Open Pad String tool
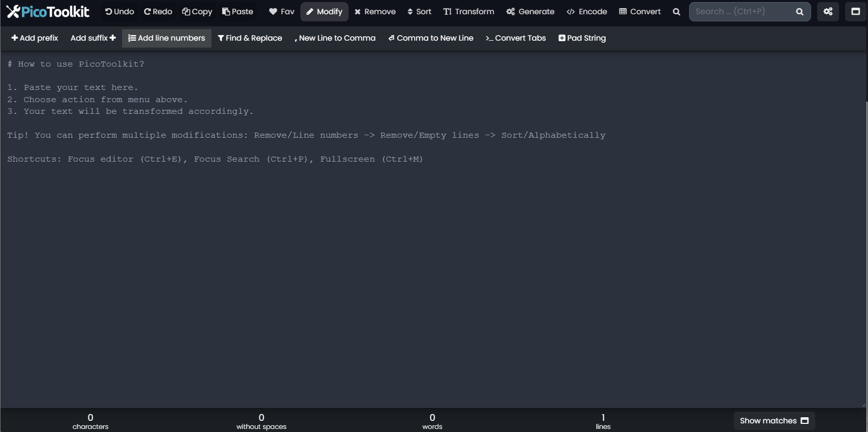 582,38
